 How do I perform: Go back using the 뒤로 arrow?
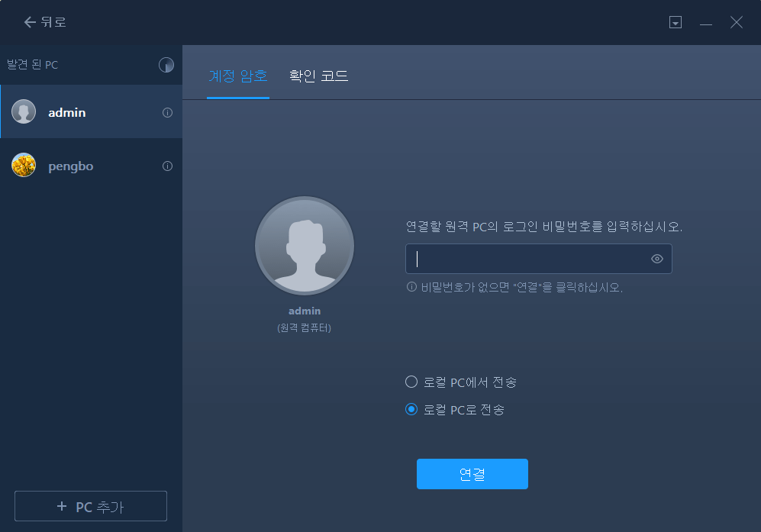click(44, 22)
